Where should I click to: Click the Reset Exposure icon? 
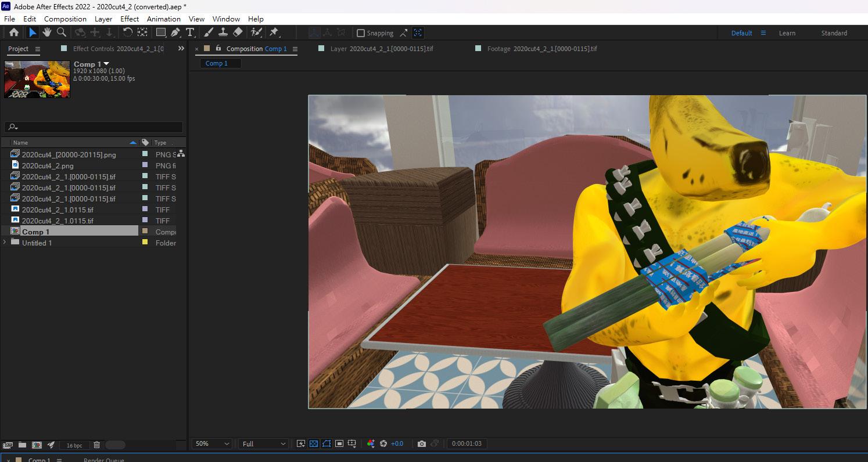click(x=383, y=443)
